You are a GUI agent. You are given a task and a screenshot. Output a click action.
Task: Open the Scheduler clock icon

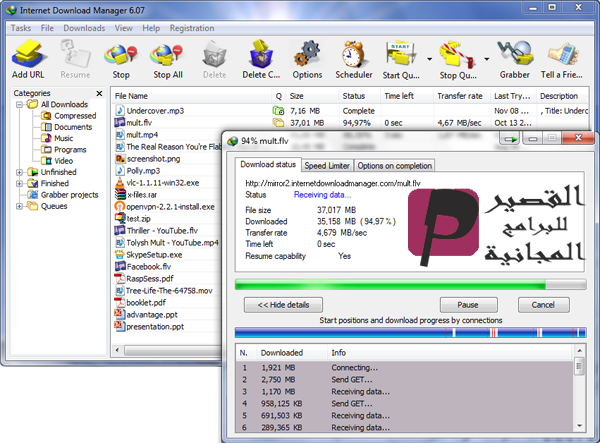(354, 54)
